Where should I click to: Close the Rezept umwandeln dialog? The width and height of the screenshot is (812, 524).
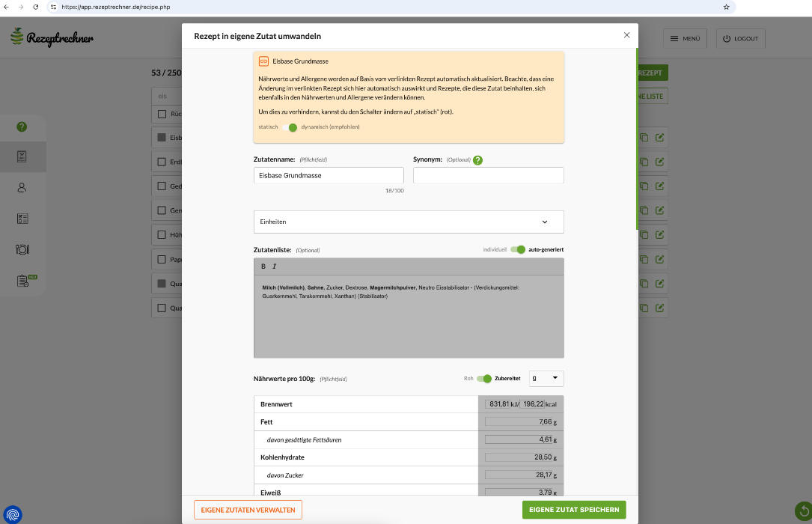click(x=626, y=35)
